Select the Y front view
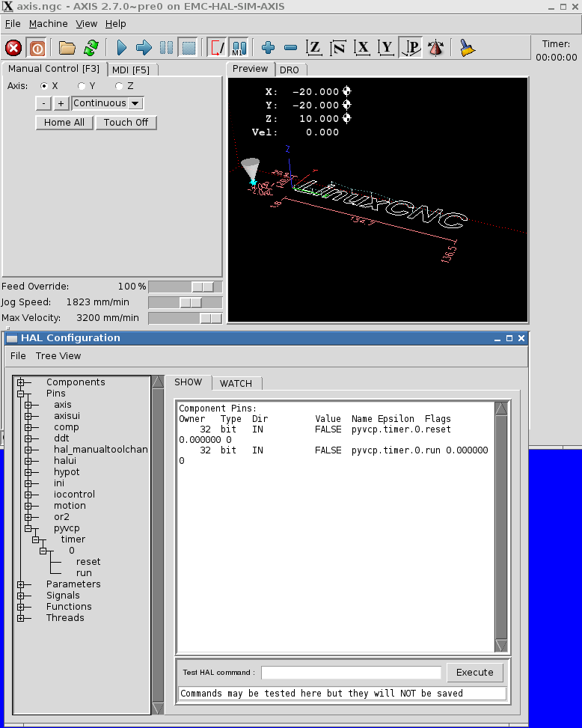 (x=386, y=48)
